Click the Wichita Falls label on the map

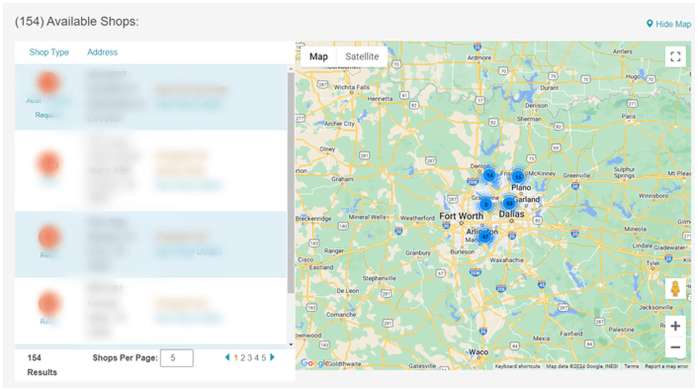(x=352, y=87)
